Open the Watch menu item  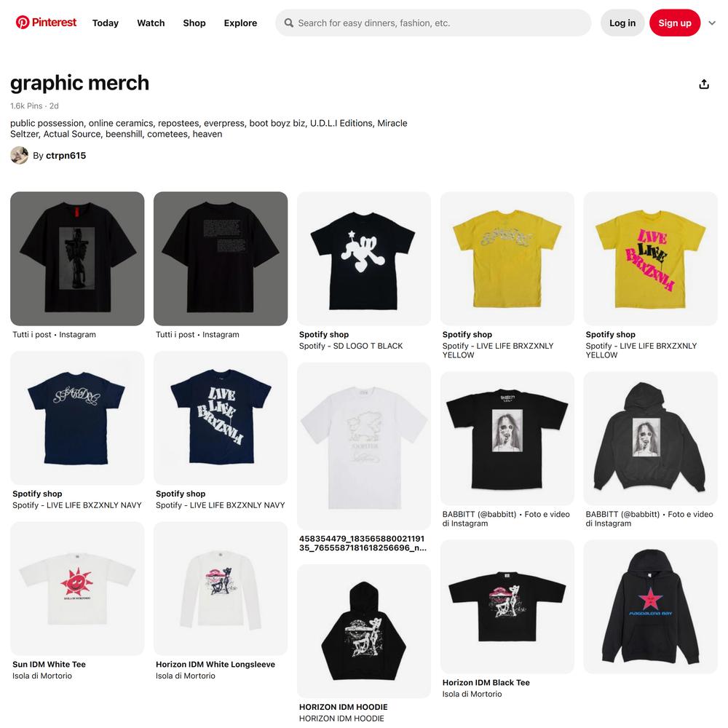click(x=151, y=23)
